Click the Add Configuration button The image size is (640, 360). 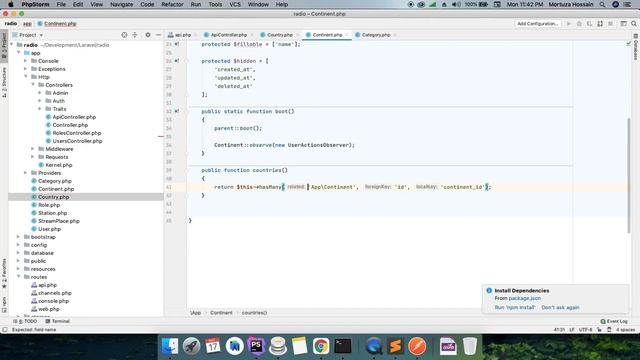click(x=538, y=24)
